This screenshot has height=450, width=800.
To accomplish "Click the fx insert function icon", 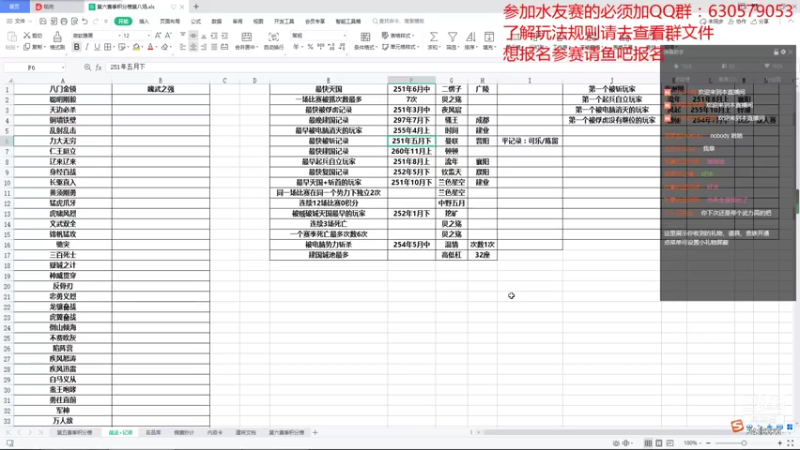I will coord(98,67).
